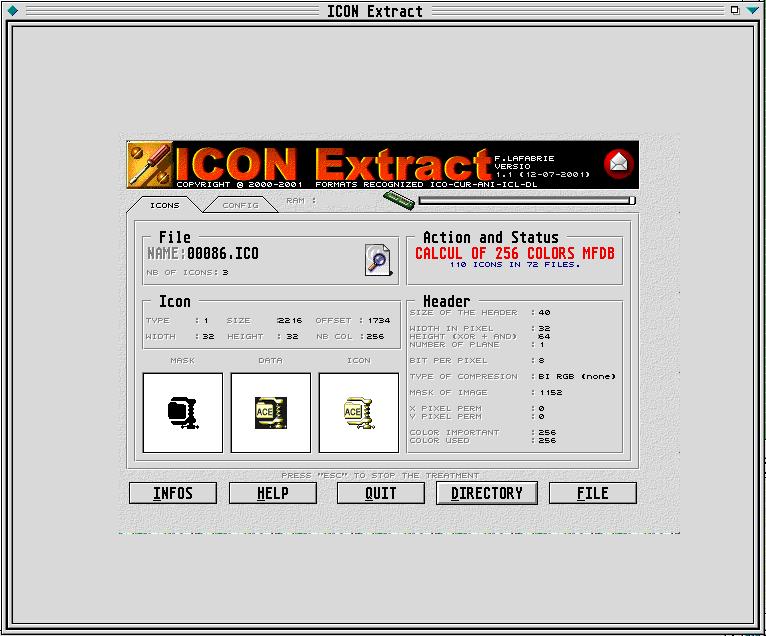Click the left diamond window menu icon

pyautogui.click(x=13, y=11)
